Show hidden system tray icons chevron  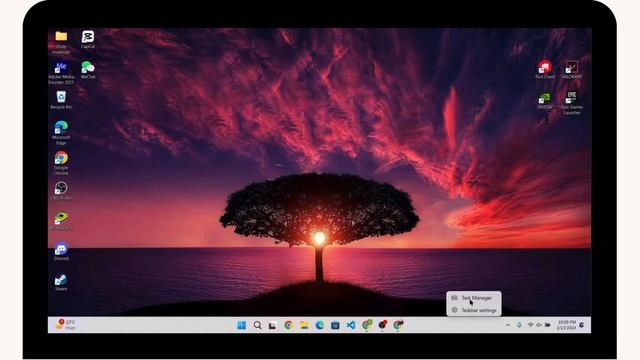point(508,325)
